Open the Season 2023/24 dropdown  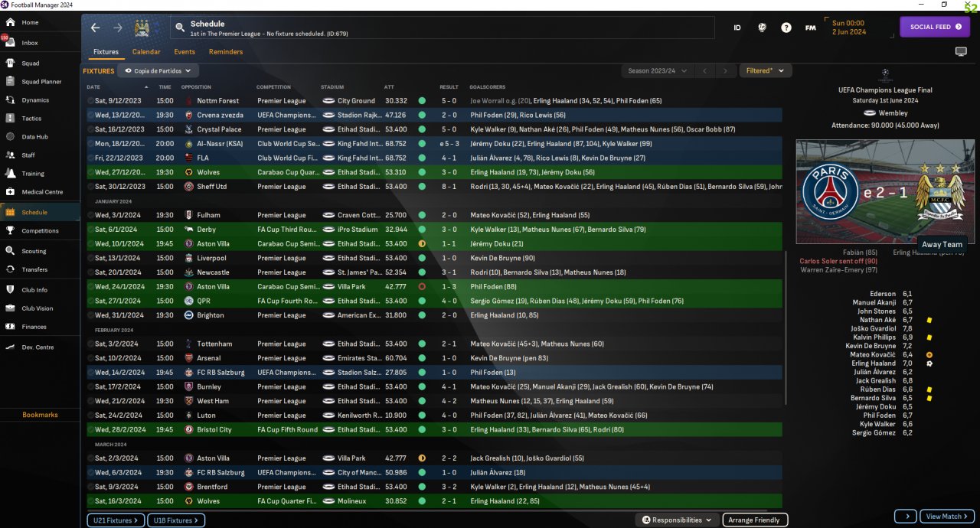pyautogui.click(x=657, y=70)
